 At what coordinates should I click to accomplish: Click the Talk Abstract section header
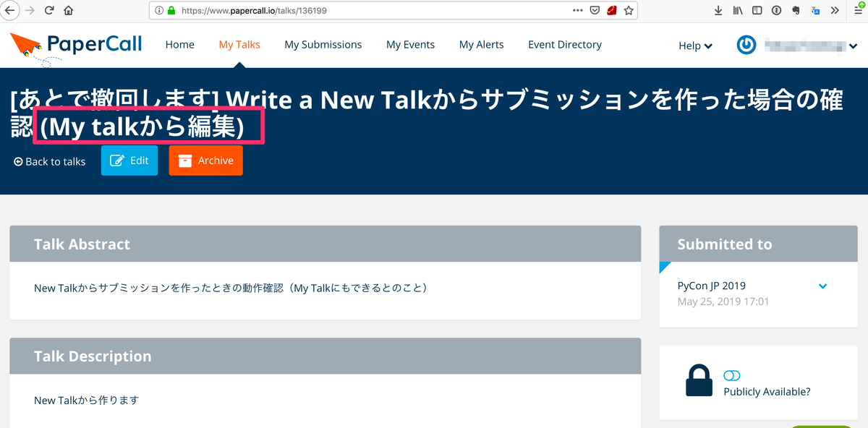point(325,244)
